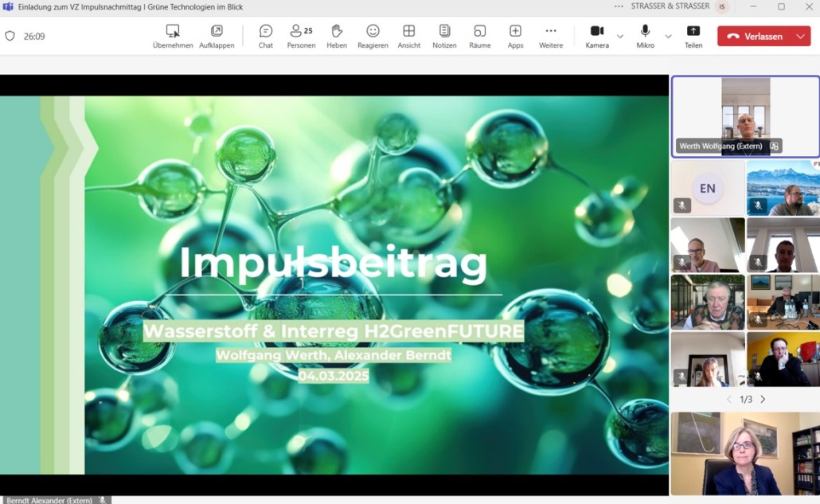Raise hand with the Heben button
Screen dimensions: 820x504
coord(337,36)
